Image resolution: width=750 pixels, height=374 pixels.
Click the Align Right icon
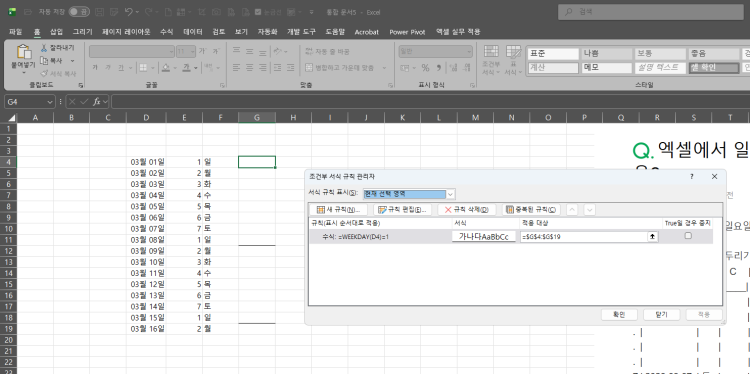(x=263, y=68)
